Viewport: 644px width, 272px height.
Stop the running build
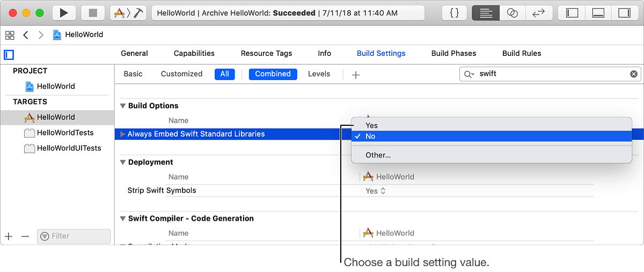point(93,13)
